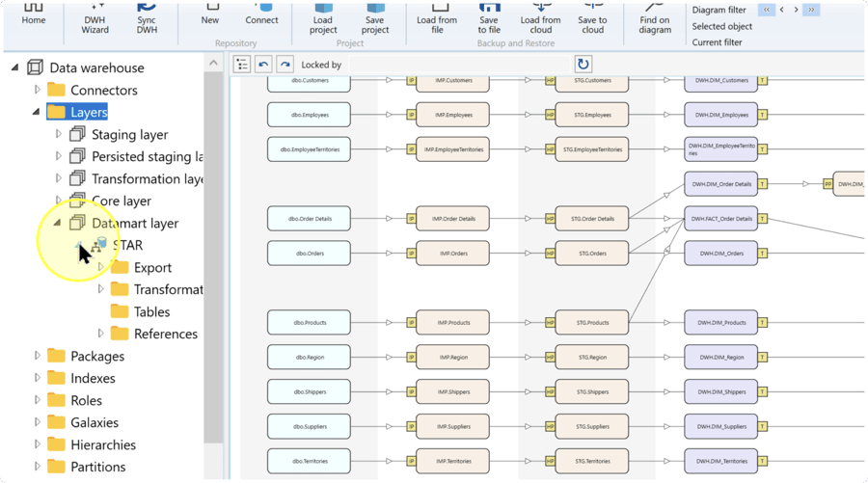Open the Export folder
The height and width of the screenshot is (483, 868).
pos(152,267)
